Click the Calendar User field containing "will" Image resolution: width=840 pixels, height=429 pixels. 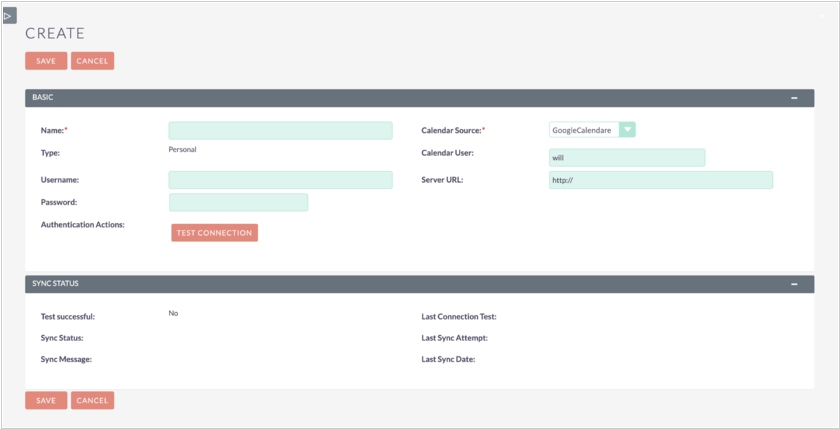[626, 158]
